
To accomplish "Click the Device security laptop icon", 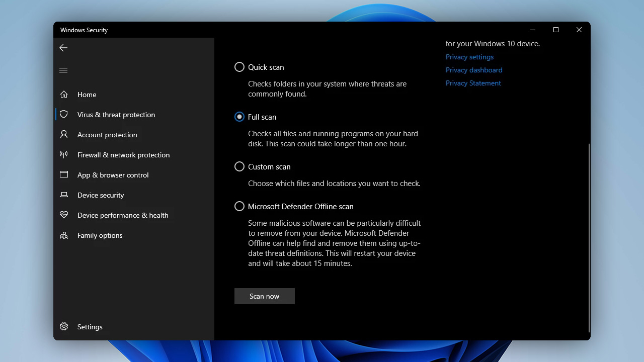I will point(64,195).
